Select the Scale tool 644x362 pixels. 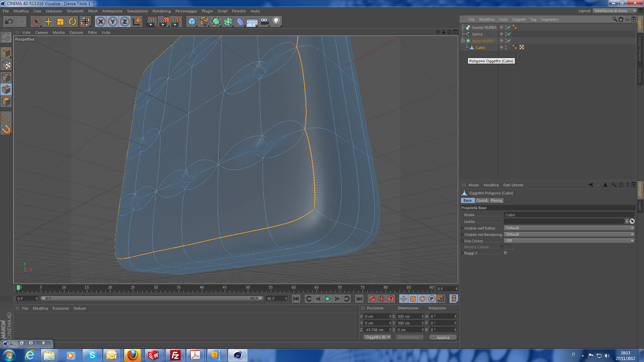tap(60, 22)
